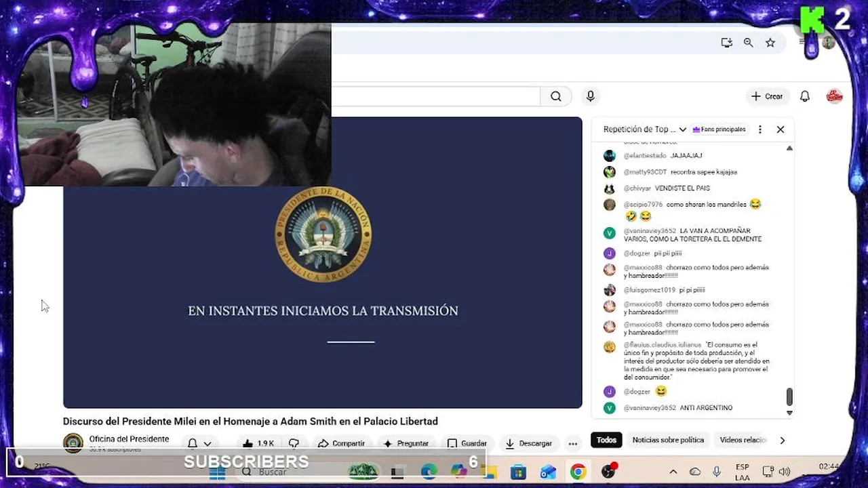Click @flauius.claudius.iulianus username
This screenshot has width=868, height=488.
[x=663, y=345]
